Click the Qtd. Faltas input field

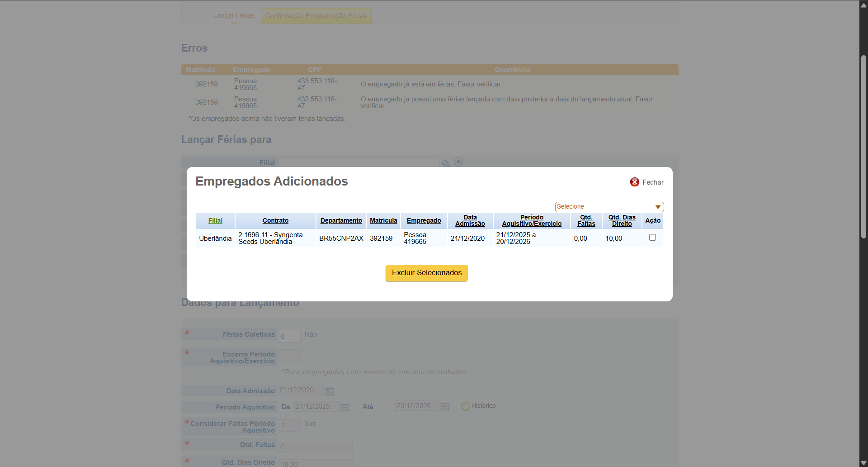315,447
